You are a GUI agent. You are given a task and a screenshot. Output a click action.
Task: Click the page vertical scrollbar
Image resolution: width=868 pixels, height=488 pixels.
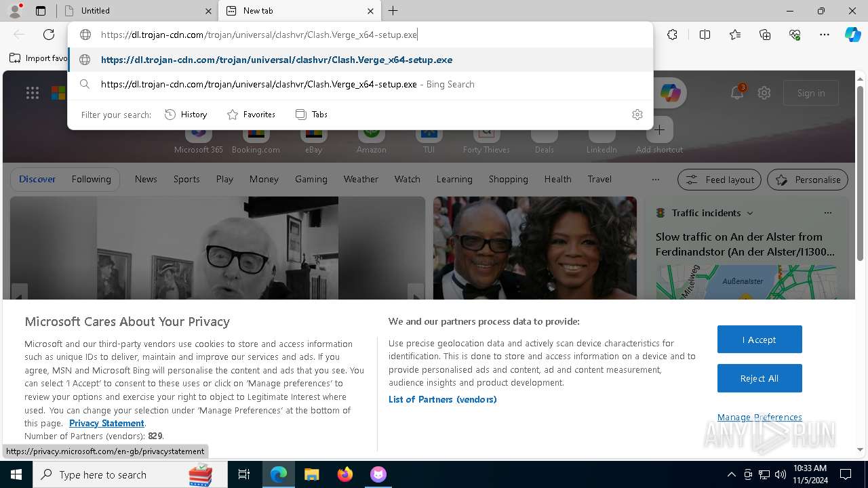[860, 174]
